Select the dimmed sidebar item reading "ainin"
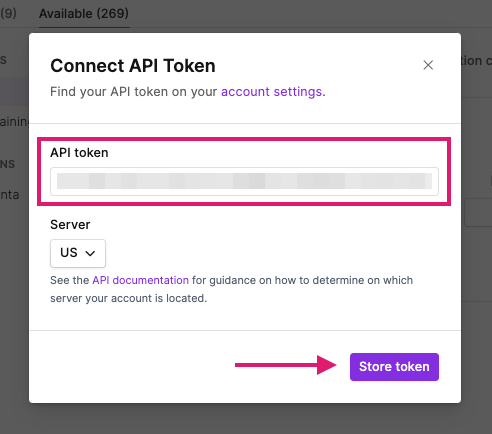The height and width of the screenshot is (434, 492). 14,122
